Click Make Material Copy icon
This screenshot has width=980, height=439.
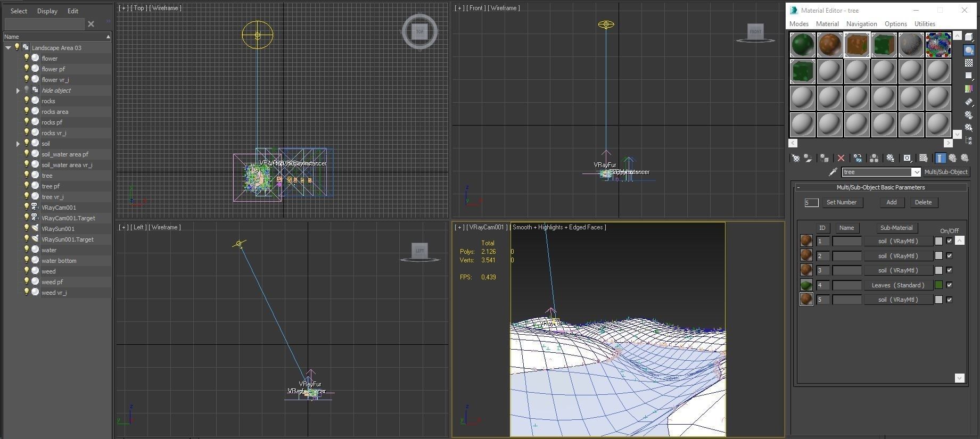point(858,158)
